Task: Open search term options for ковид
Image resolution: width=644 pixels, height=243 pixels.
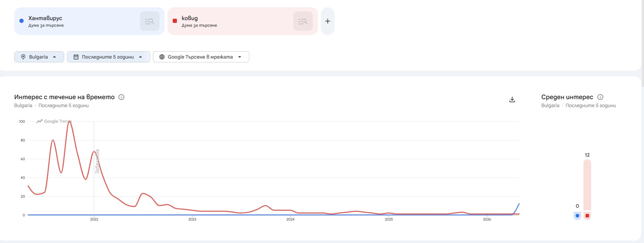Action: [x=303, y=21]
